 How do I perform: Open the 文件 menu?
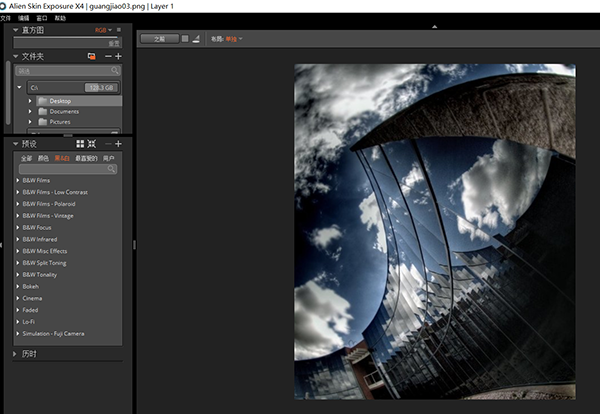[x=6, y=18]
